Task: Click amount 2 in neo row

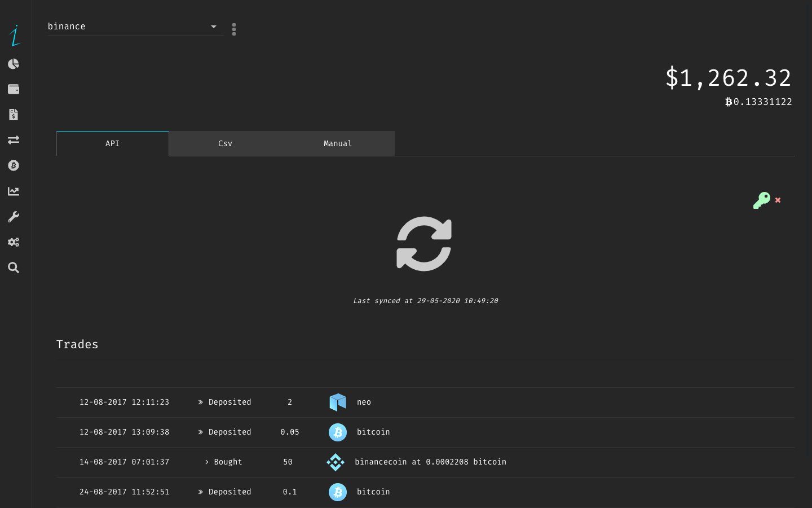Action: pos(290,402)
